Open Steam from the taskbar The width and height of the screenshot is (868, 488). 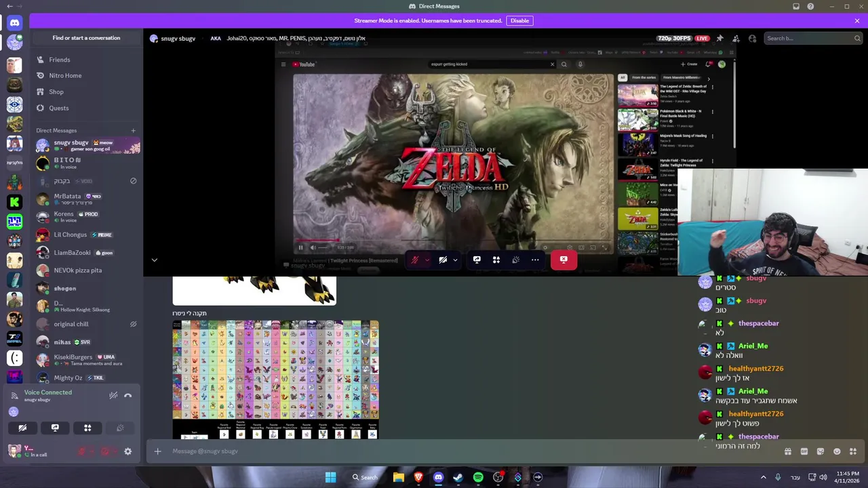pyautogui.click(x=458, y=477)
